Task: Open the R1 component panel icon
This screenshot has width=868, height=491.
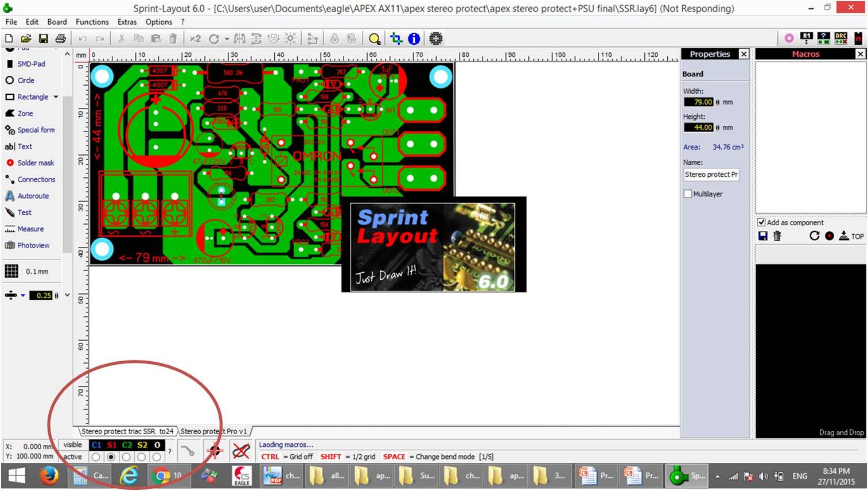Action: coord(807,38)
